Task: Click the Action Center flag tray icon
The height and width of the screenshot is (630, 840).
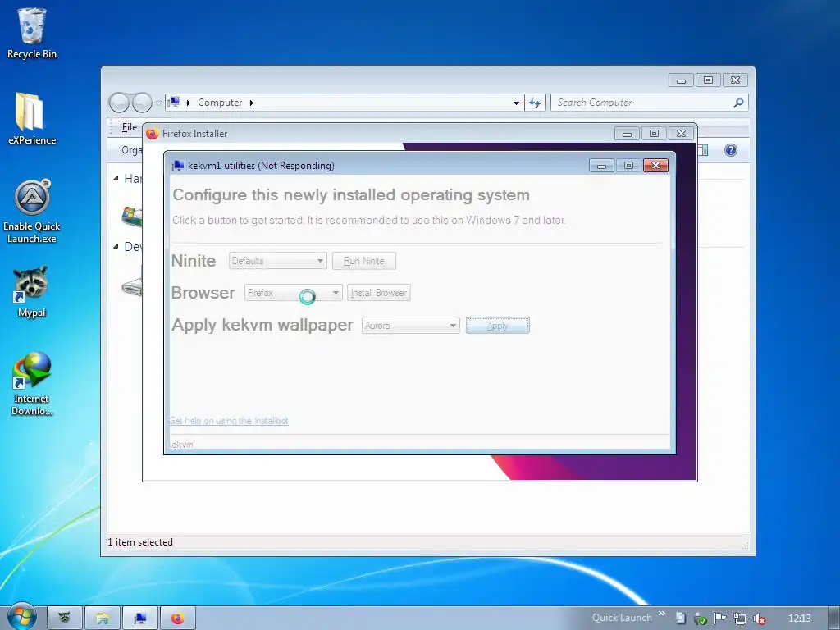Action: tap(720, 619)
